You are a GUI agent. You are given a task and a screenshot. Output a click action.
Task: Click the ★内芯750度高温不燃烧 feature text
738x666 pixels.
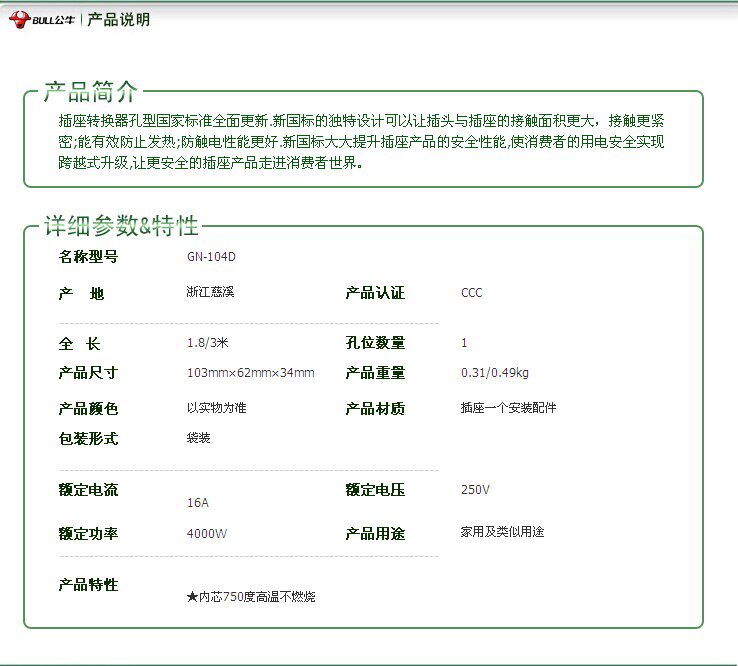click(x=251, y=597)
